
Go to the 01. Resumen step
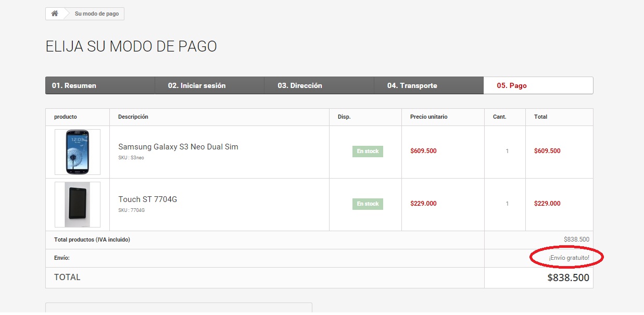click(x=74, y=85)
